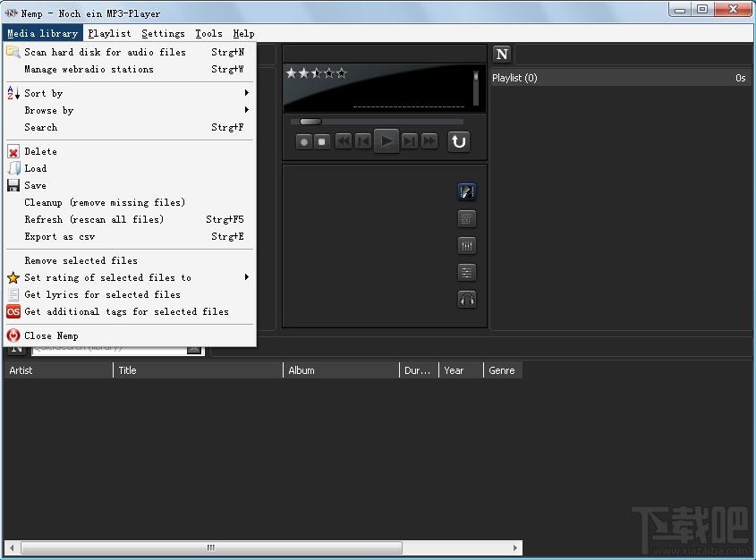756x560 pixels.
Task: Click the Record button
Action: point(304,141)
